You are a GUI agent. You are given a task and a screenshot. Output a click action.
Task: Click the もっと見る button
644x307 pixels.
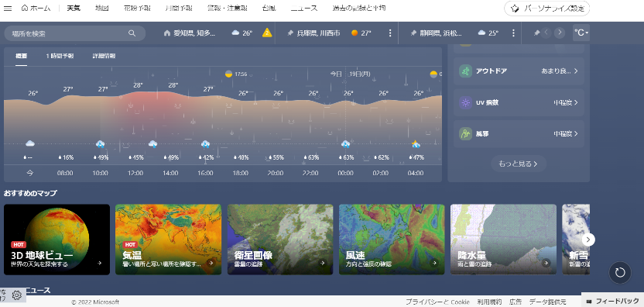pyautogui.click(x=519, y=164)
